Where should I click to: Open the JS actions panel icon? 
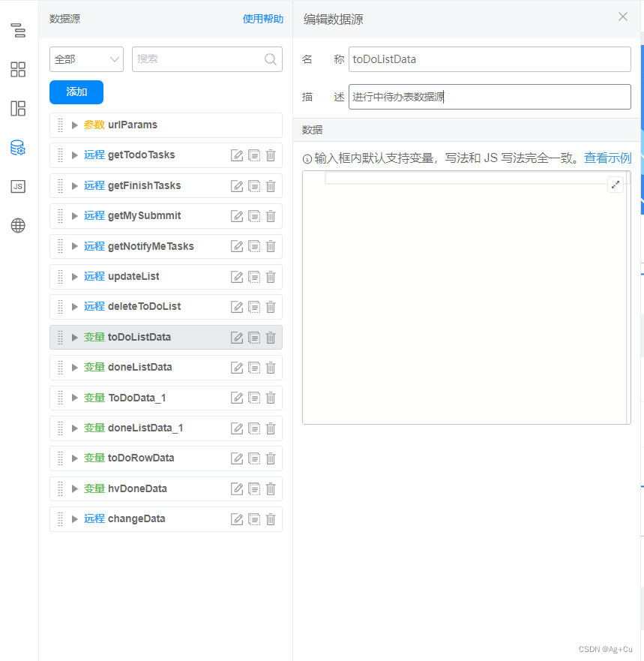coord(18,186)
